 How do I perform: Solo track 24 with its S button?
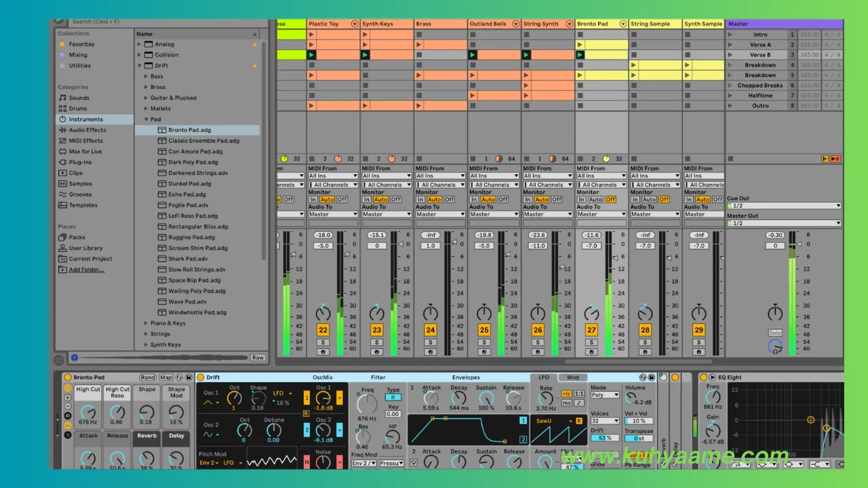click(431, 342)
